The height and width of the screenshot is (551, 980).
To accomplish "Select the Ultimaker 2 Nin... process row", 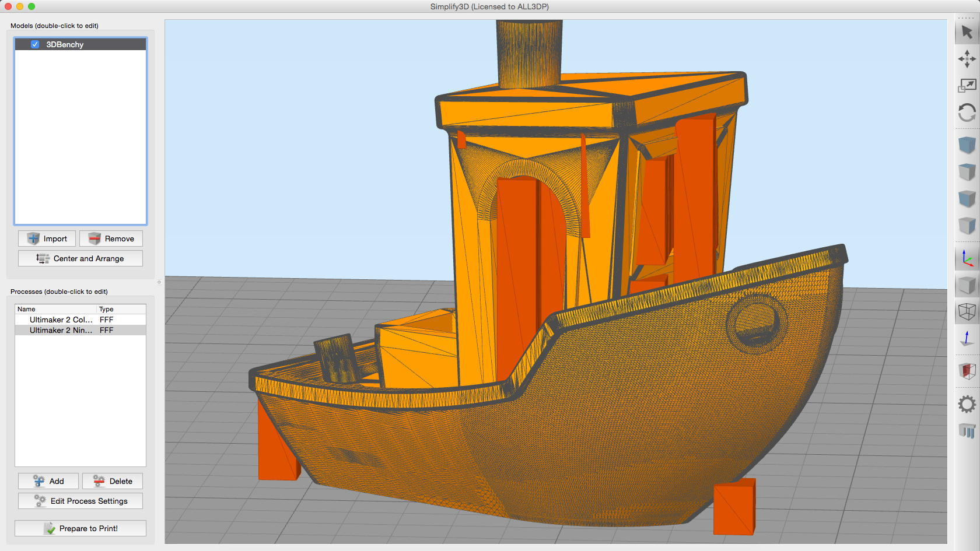I will tap(80, 330).
